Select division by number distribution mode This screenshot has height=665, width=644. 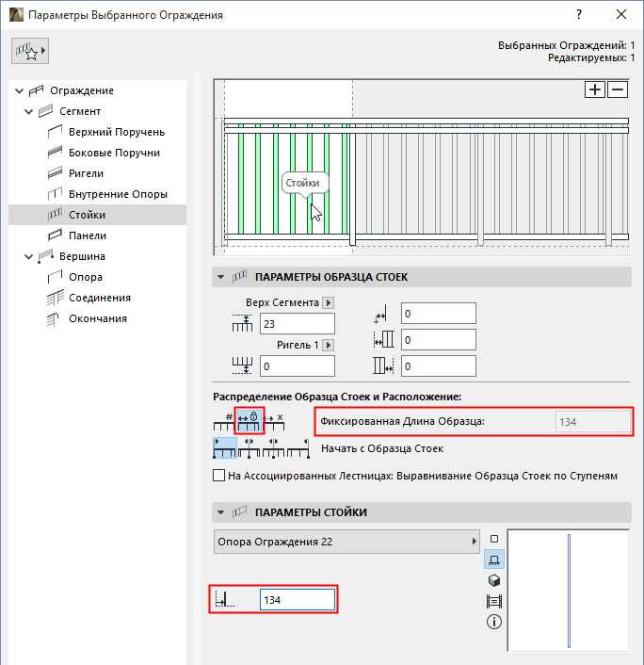(224, 421)
